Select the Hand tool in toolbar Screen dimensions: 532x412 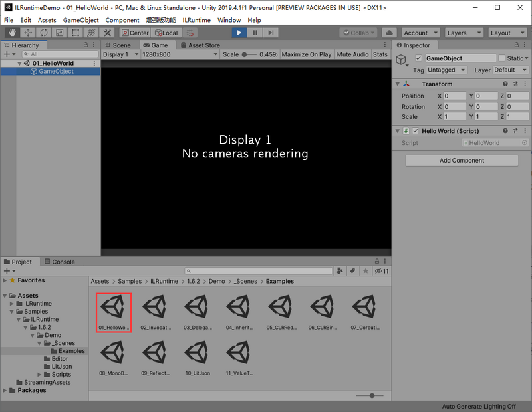13,33
